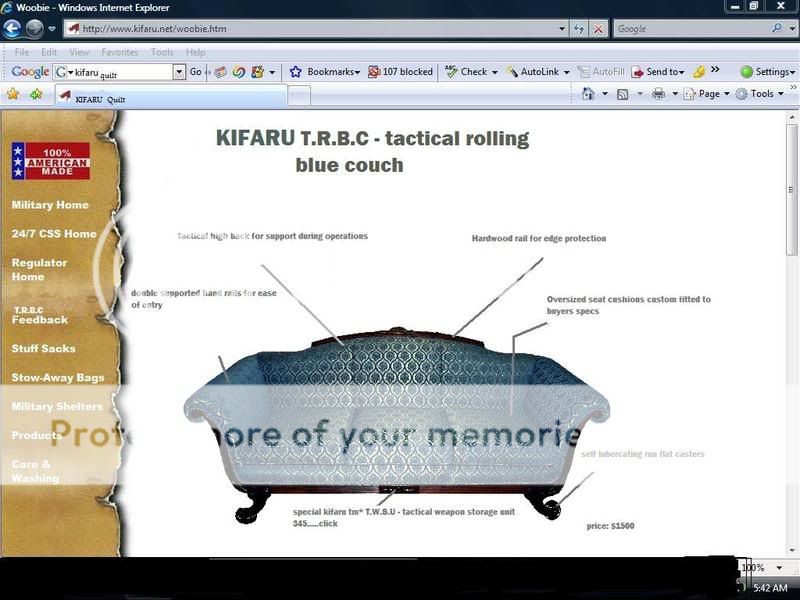Click the AutoFill button

[601, 72]
